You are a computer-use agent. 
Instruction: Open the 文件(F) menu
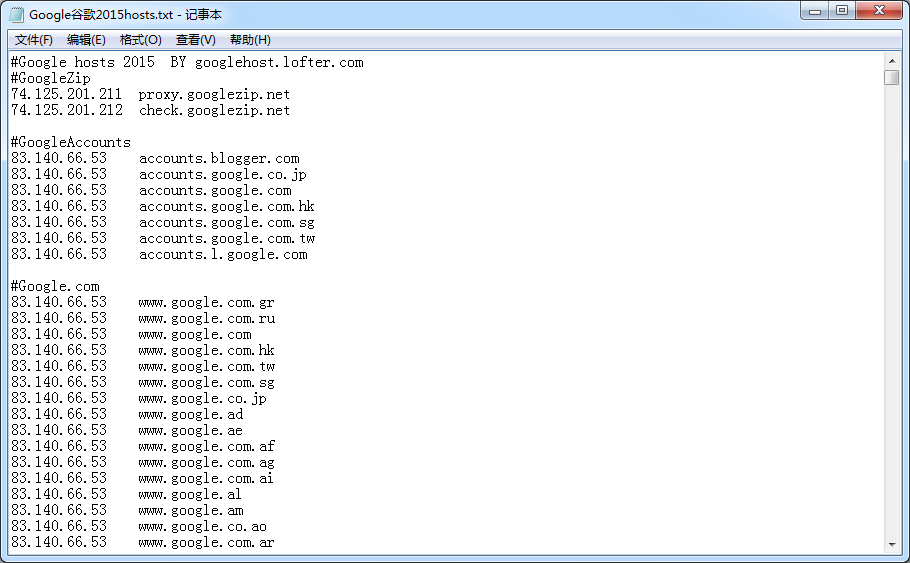click(x=34, y=40)
